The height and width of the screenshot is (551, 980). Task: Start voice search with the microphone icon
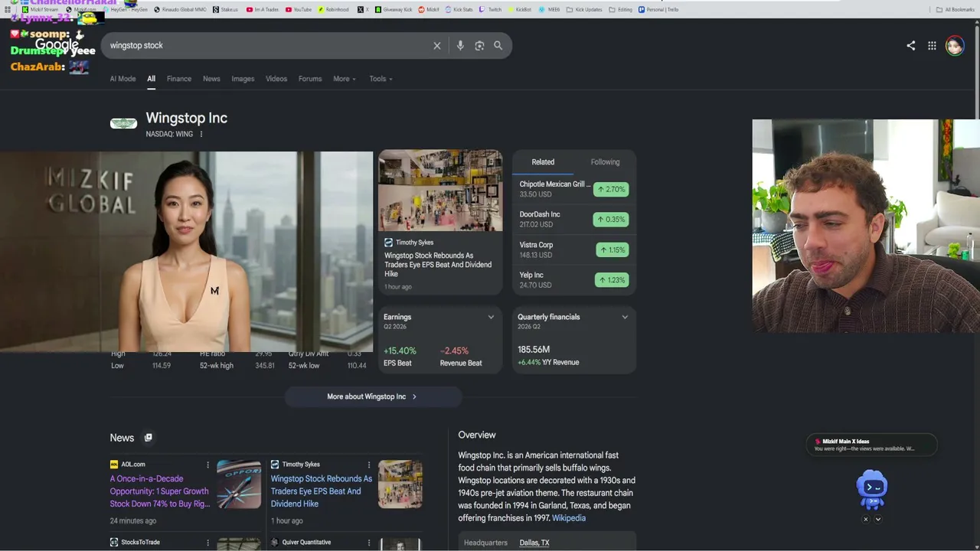pyautogui.click(x=460, y=46)
